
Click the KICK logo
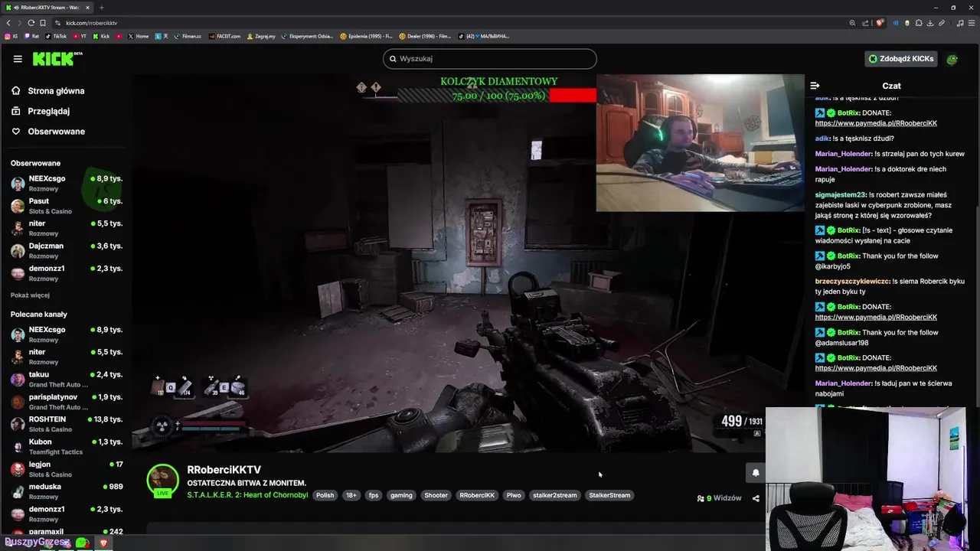(57, 59)
